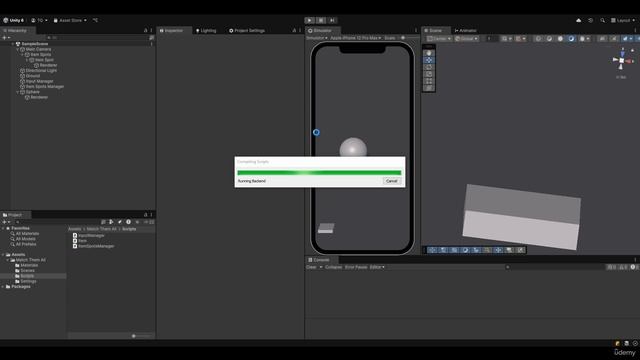
Task: Click the Play button in the top toolbar
Action: pos(310,20)
